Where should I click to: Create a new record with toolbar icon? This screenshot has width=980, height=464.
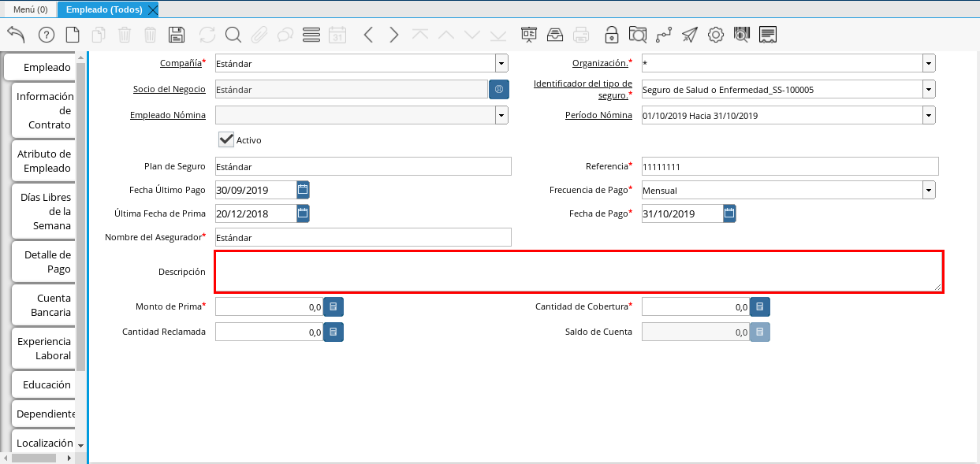[73, 35]
